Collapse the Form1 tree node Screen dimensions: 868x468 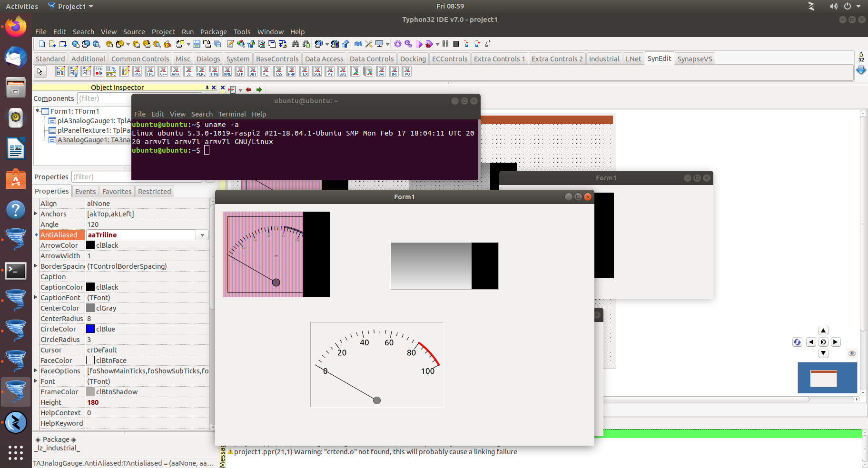click(37, 111)
